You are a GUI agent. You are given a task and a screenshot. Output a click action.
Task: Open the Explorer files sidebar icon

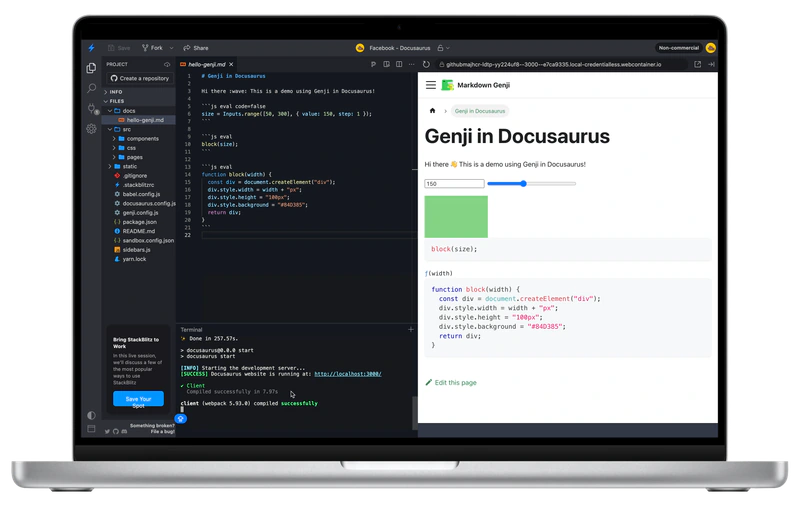91,68
